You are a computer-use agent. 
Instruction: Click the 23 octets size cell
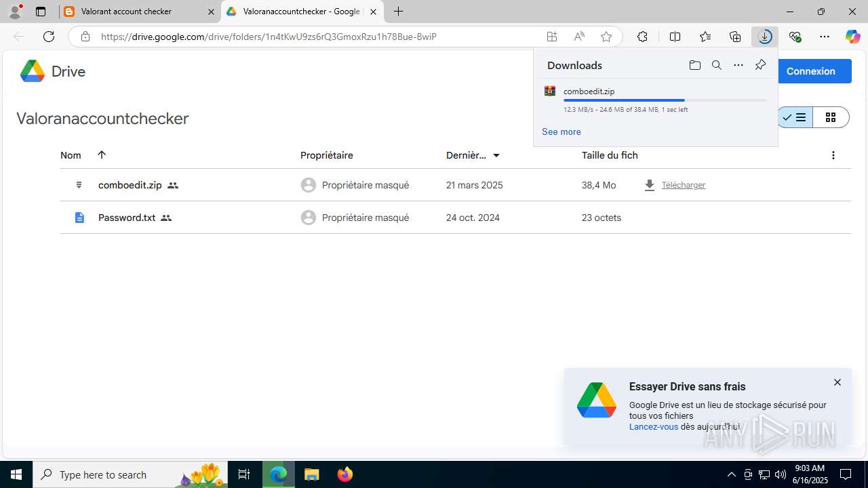[x=601, y=218]
